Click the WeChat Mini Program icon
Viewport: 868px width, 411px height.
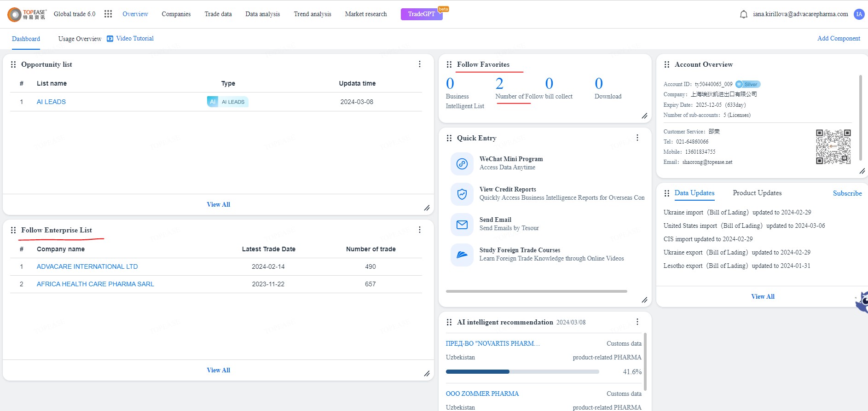coord(462,164)
